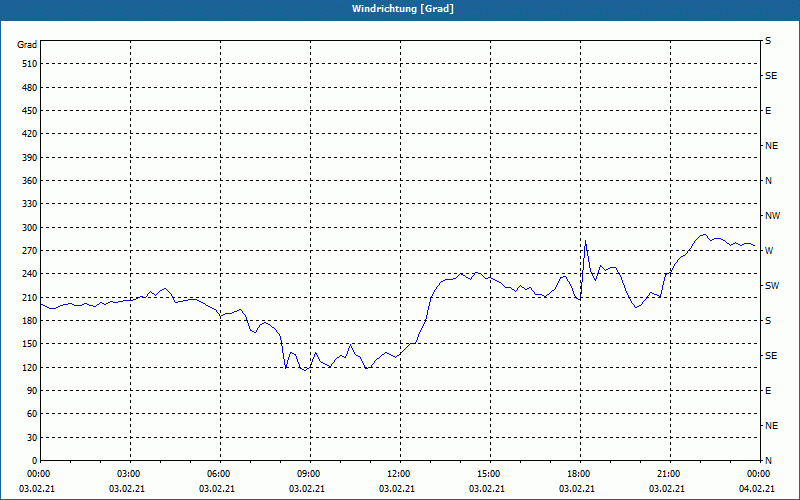Click the 09:00 time axis label
Screen dimensions: 800x500
[x=307, y=474]
